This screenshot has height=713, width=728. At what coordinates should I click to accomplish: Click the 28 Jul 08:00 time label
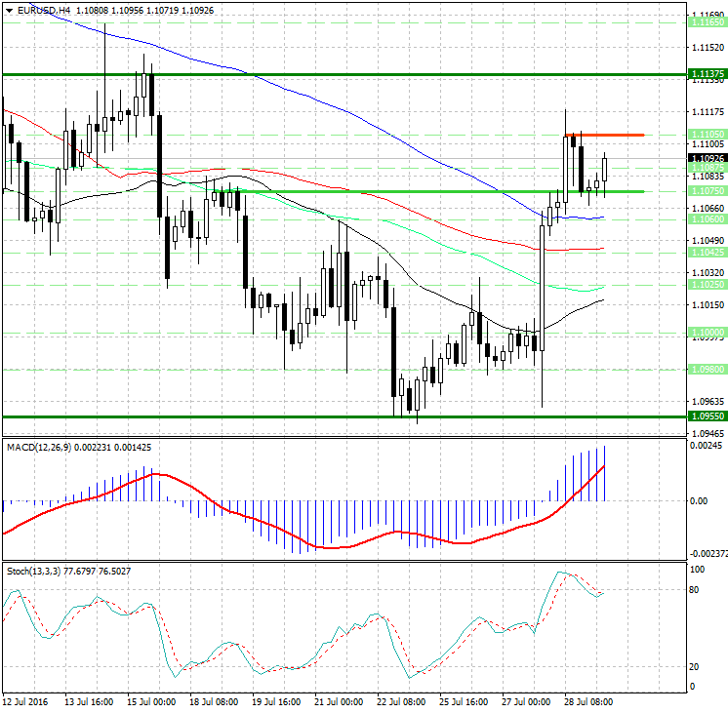click(x=588, y=701)
